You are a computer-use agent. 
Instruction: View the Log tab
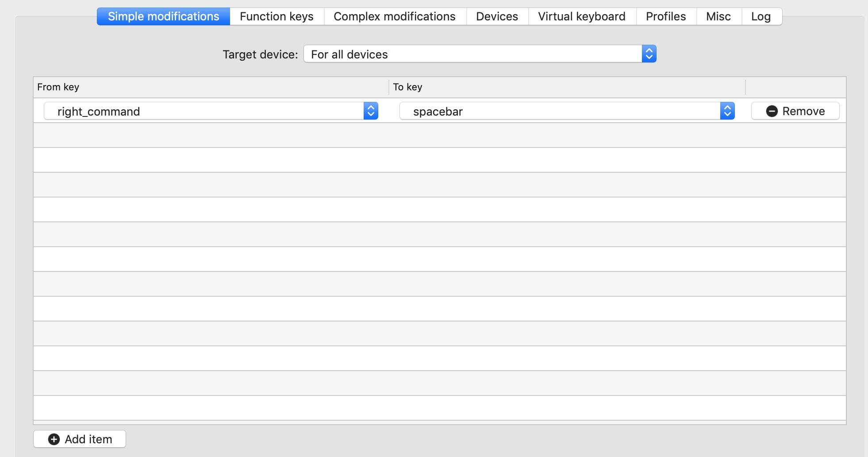[761, 16]
